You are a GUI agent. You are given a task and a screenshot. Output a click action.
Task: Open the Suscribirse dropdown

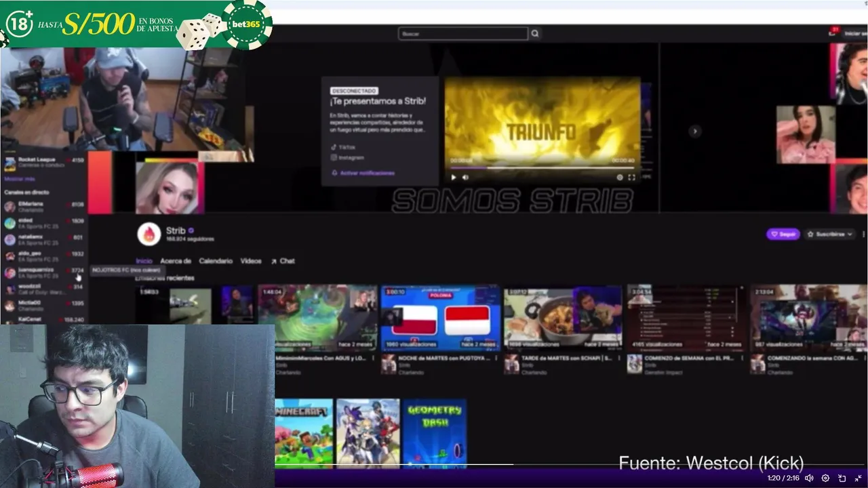pyautogui.click(x=829, y=234)
